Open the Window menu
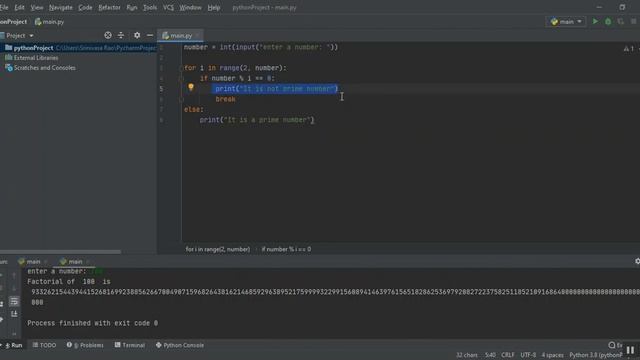Image resolution: width=640 pixels, height=360 pixels. click(190, 7)
